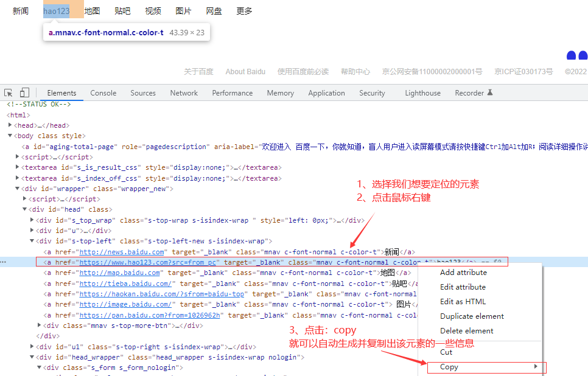Click the news.baidu.com href link
Image resolution: width=588 pixels, height=376 pixels.
tap(122, 252)
